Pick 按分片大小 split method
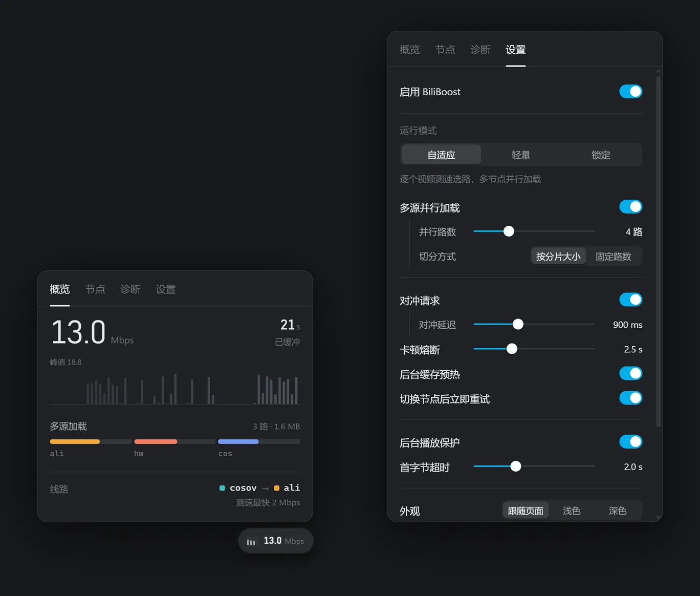 [558, 257]
